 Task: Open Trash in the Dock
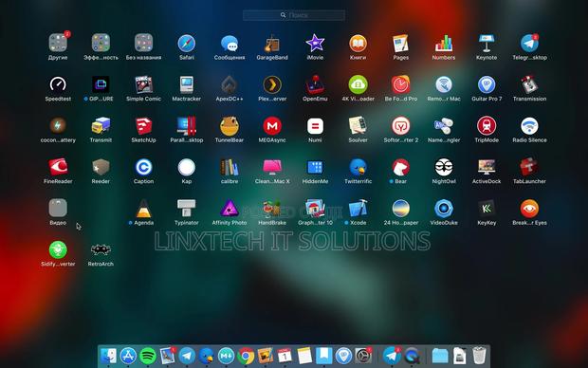(x=479, y=356)
